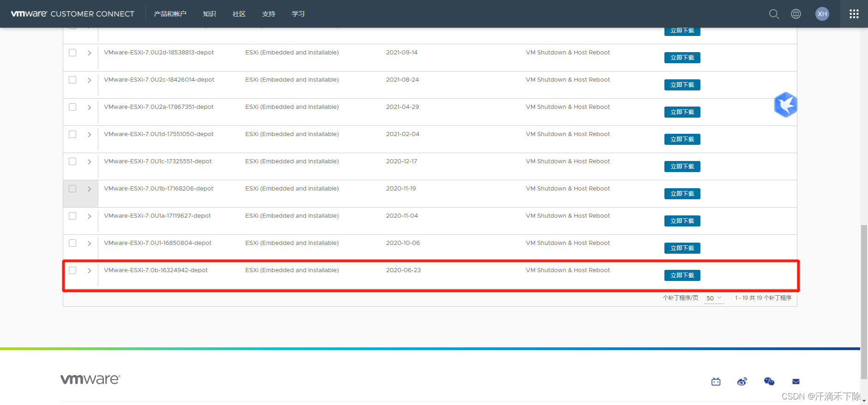
Task: Check the box for 7.0U1c-17325551 depot
Action: point(72,161)
